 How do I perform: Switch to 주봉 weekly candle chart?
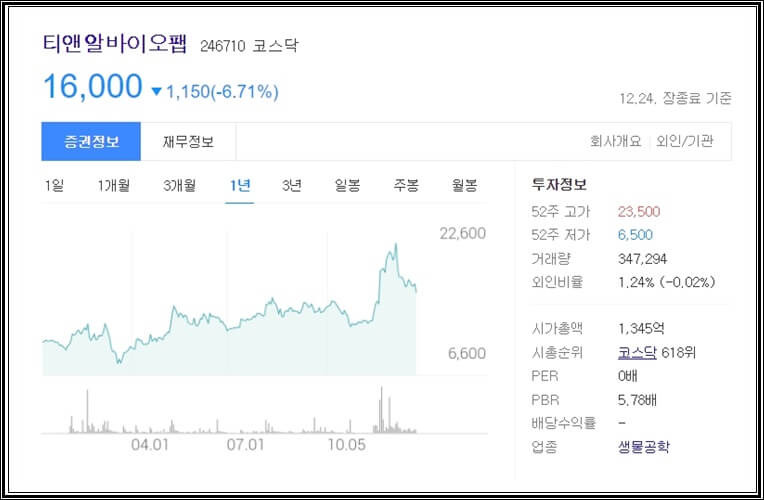click(406, 185)
